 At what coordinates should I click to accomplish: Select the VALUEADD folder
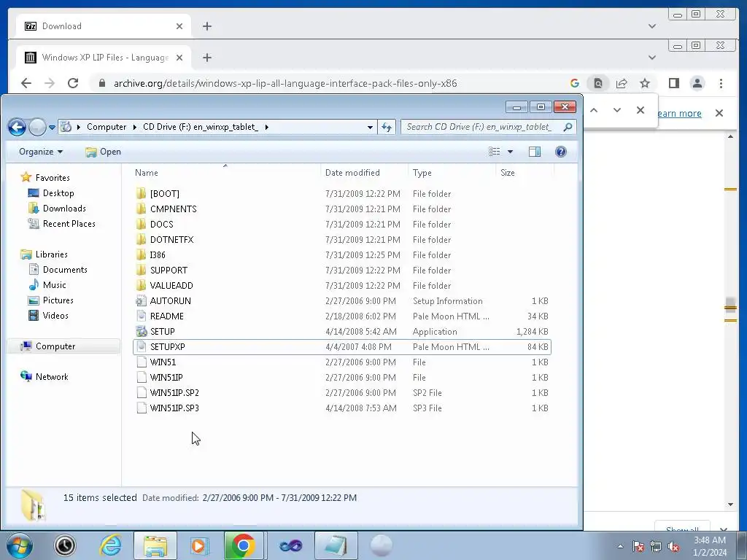pos(341,285)
